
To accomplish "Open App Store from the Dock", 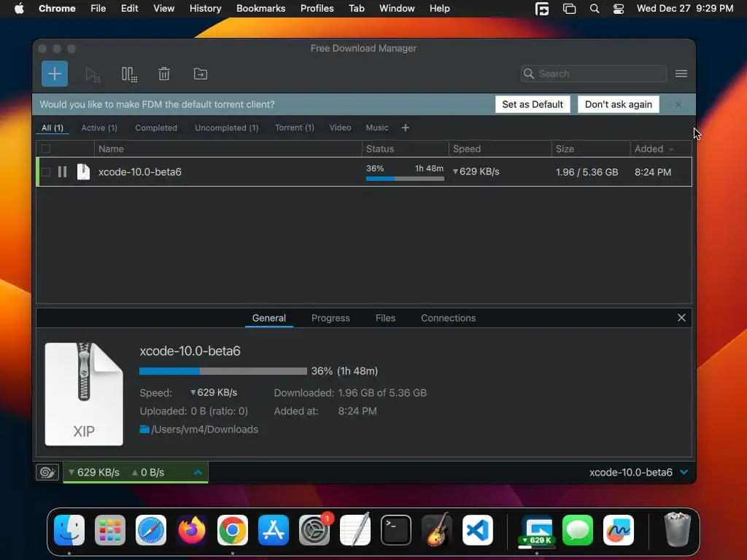I will point(274,530).
